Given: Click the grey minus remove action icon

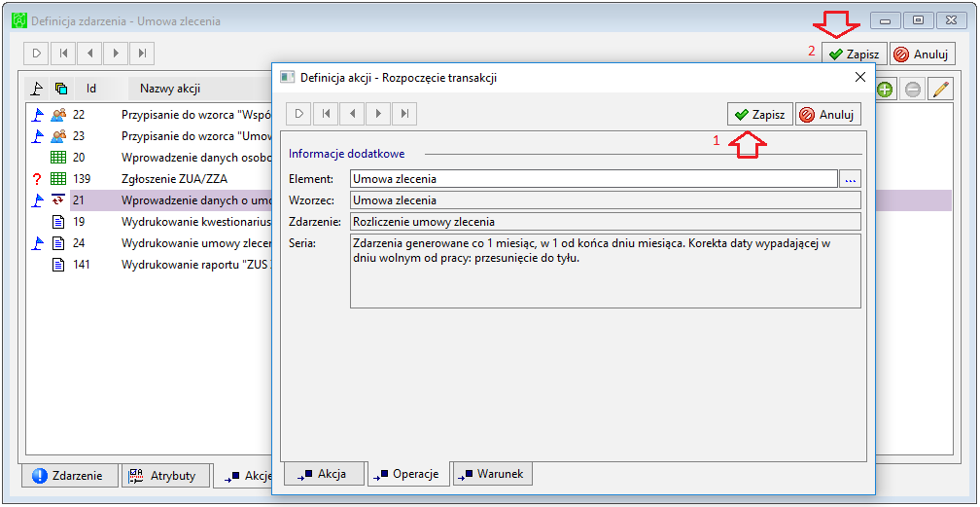Looking at the screenshot, I should click(913, 91).
